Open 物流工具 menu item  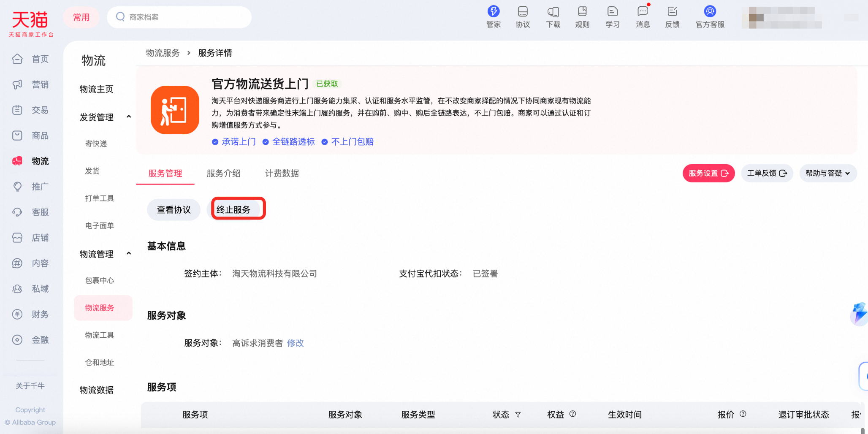pos(100,335)
